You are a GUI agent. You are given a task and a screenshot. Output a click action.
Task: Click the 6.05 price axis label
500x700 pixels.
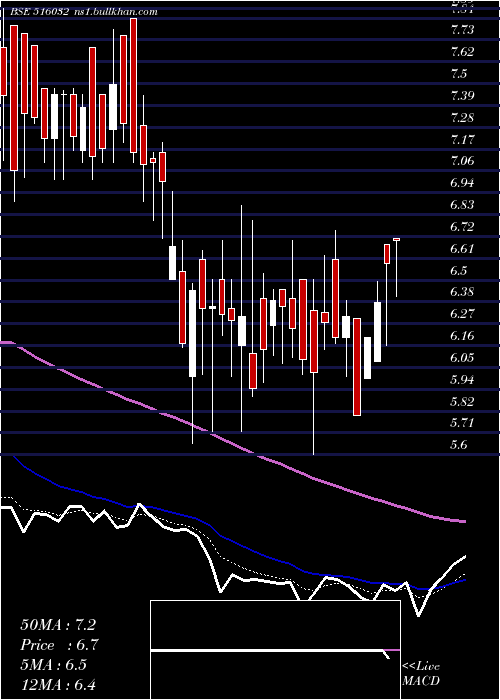(x=462, y=358)
